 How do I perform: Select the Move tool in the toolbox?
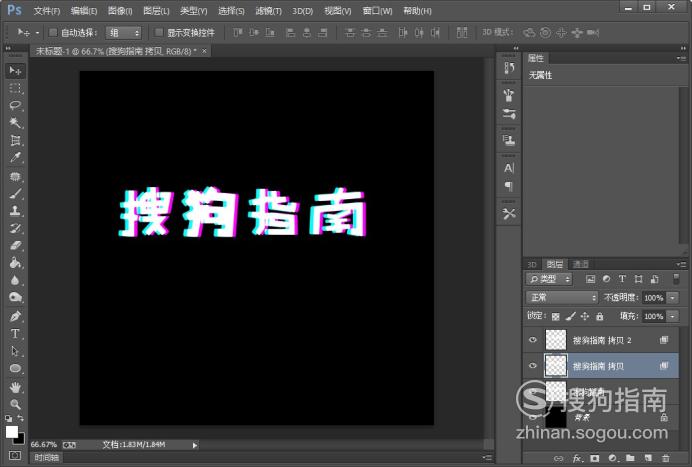pyautogui.click(x=15, y=71)
